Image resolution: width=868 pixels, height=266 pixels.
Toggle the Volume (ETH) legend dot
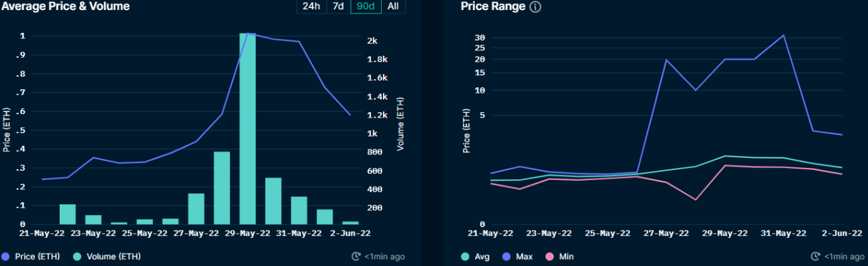click(x=78, y=257)
